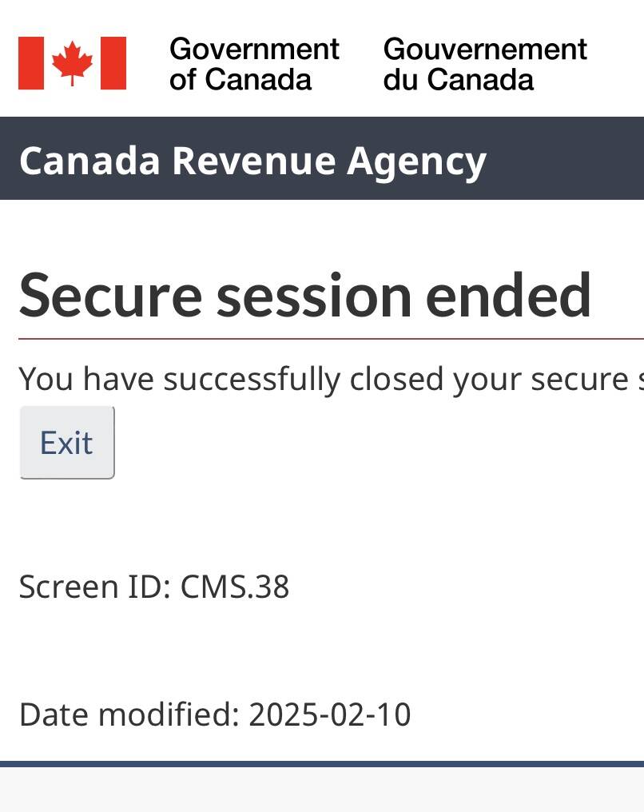
Task: Click the flag's left red bar
Action: click(30, 63)
